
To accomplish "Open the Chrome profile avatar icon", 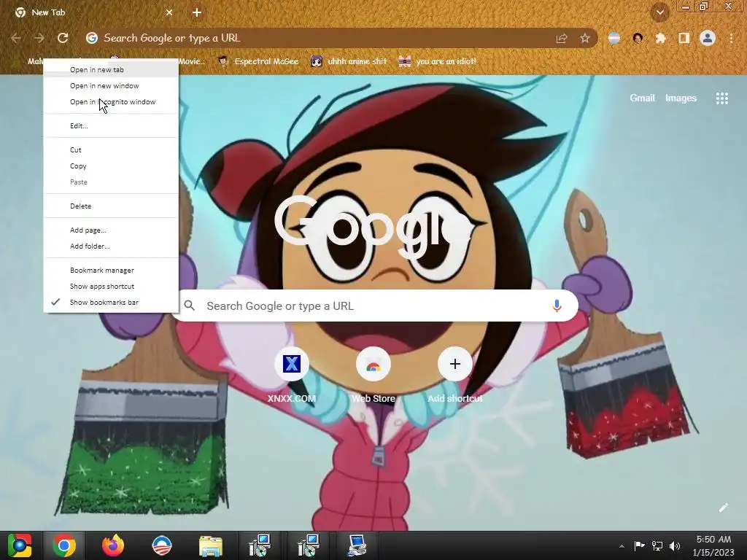I will [x=708, y=38].
